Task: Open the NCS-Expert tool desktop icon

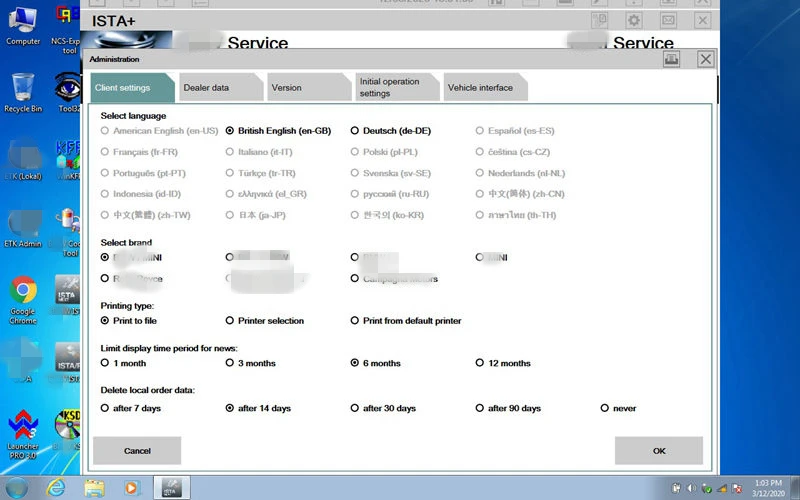Action: [67, 28]
